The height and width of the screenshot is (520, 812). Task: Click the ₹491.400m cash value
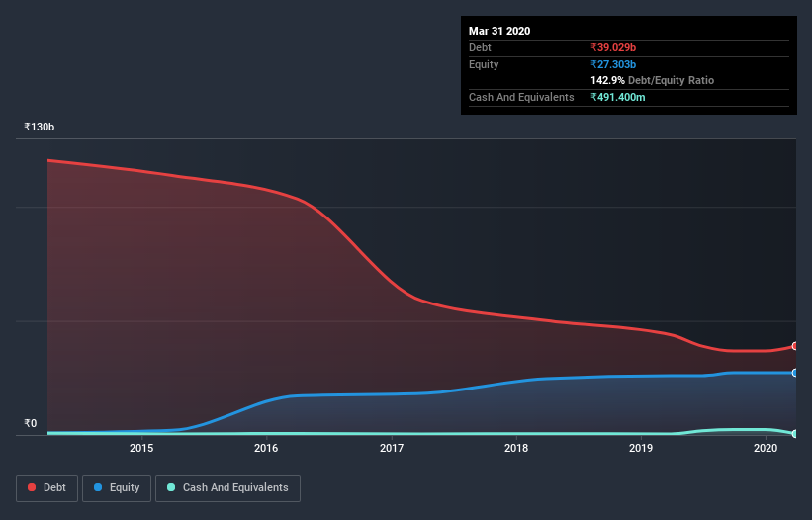[x=618, y=97]
